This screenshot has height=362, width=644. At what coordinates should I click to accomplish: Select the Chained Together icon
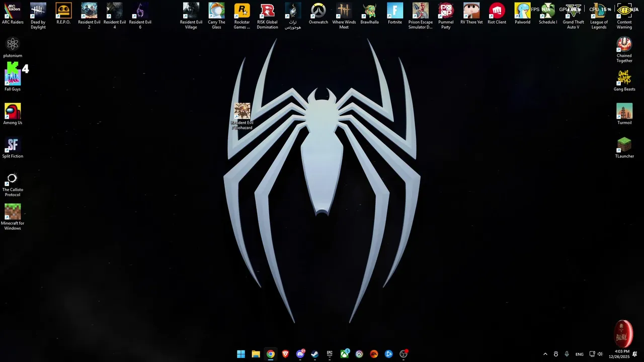coord(624,50)
